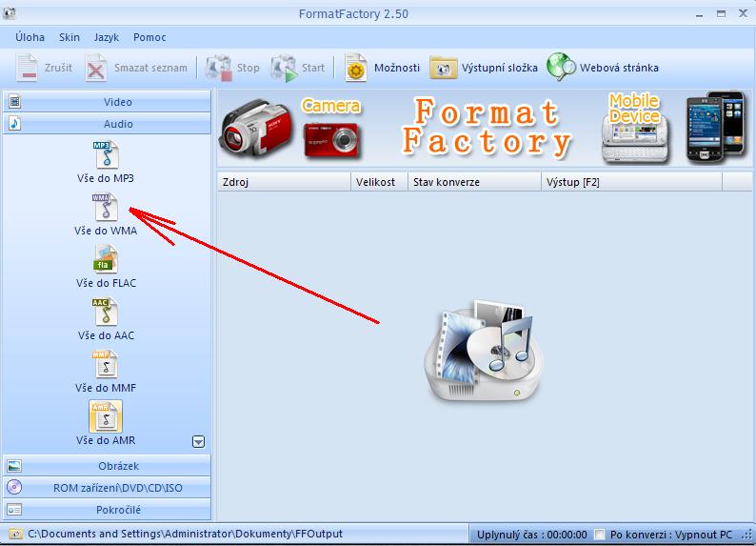756x546 pixels.
Task: Click the Mobile Device banner label
Action: pos(634,108)
